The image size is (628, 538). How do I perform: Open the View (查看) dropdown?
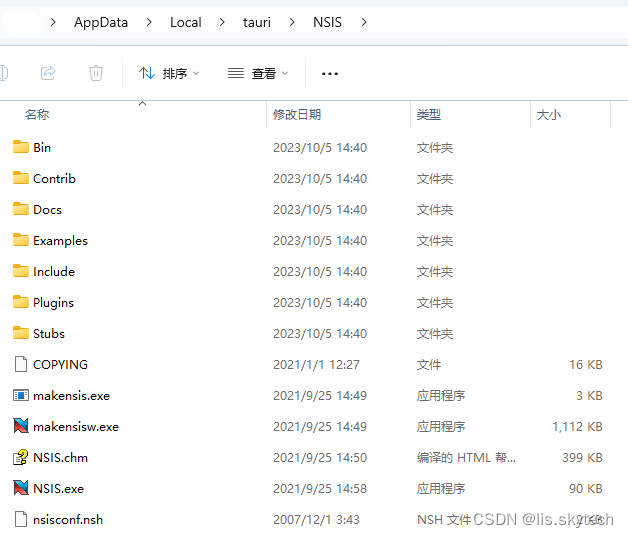coord(258,73)
